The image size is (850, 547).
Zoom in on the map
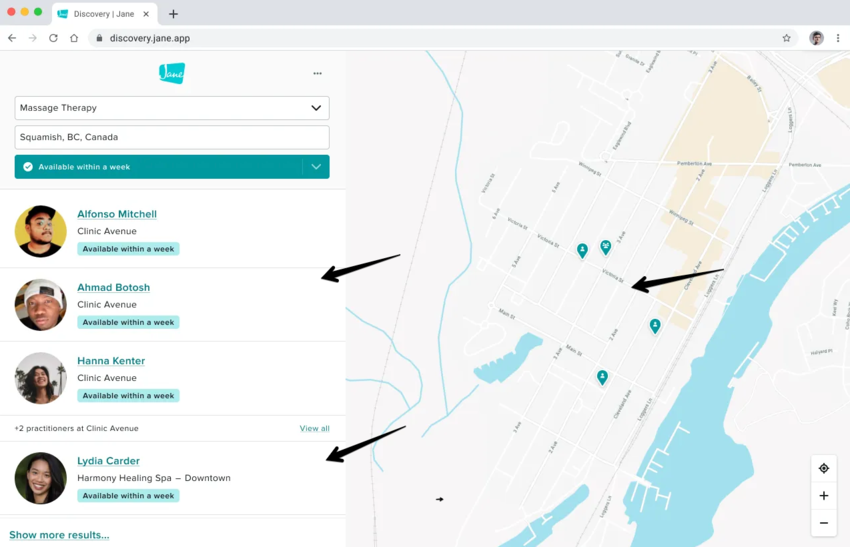pyautogui.click(x=823, y=495)
